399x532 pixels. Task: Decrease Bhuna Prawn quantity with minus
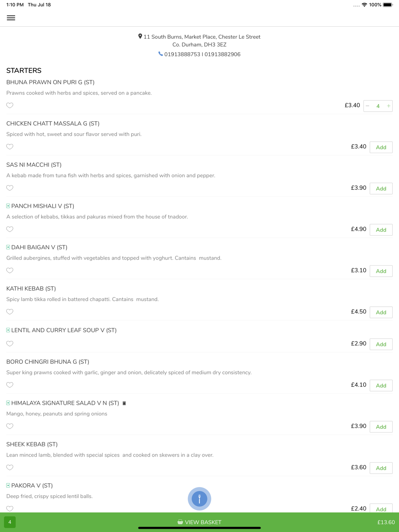[x=367, y=106]
